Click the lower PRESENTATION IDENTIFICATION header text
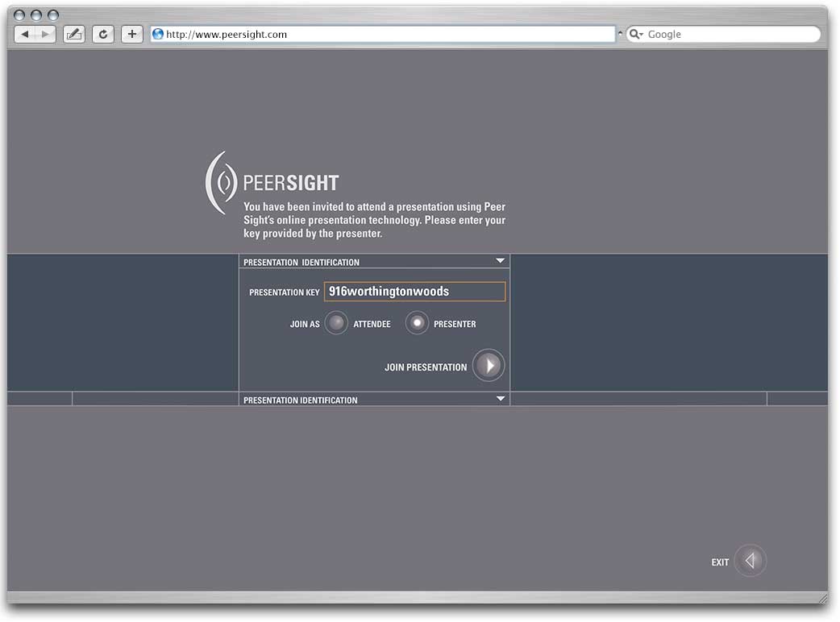 [x=301, y=400]
